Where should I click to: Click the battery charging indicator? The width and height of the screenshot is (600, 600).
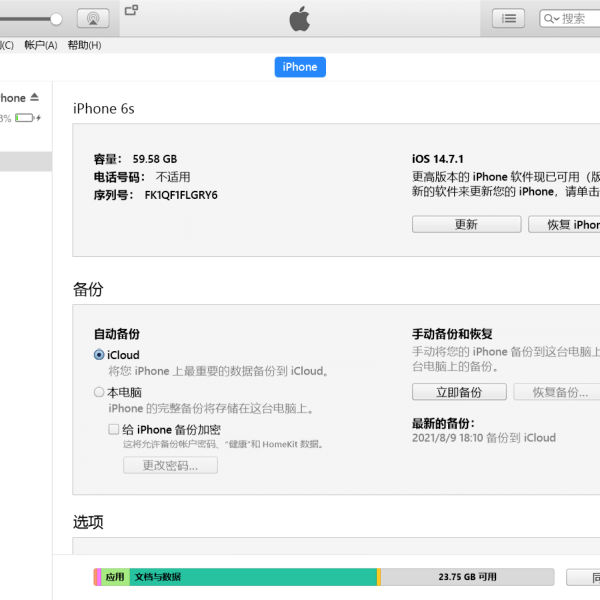point(28,118)
